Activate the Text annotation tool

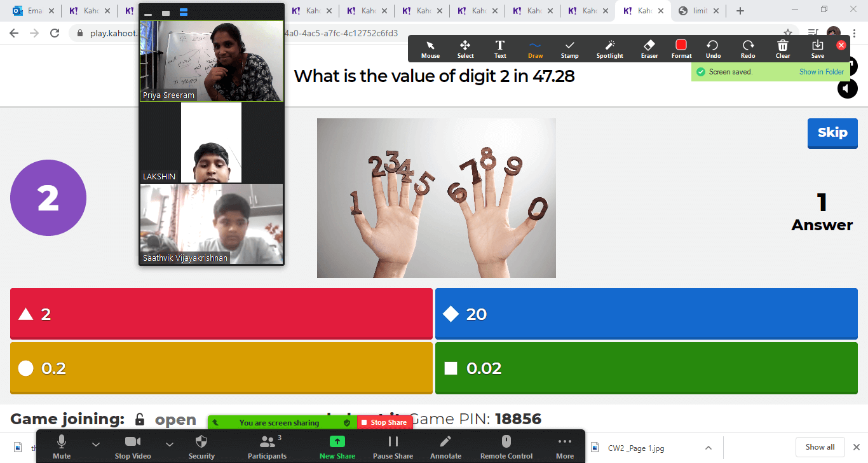pos(500,48)
